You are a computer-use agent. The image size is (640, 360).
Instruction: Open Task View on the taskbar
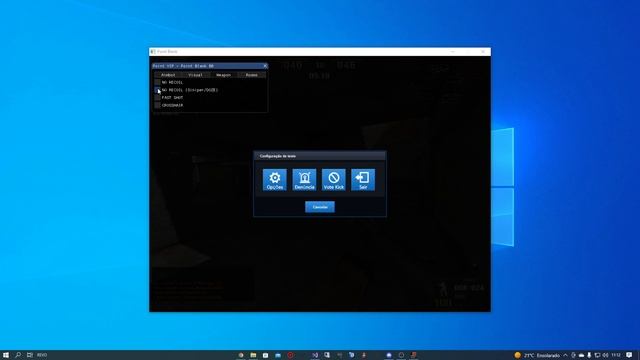pos(30,355)
